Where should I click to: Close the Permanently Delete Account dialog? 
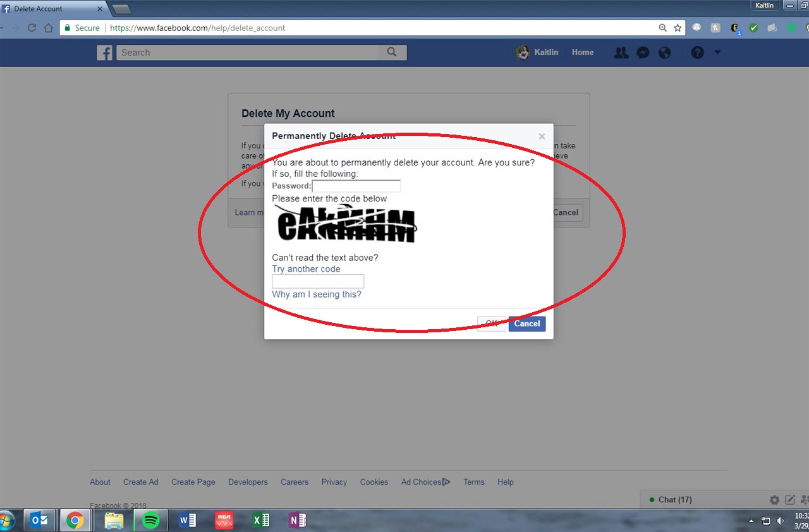pos(542,136)
